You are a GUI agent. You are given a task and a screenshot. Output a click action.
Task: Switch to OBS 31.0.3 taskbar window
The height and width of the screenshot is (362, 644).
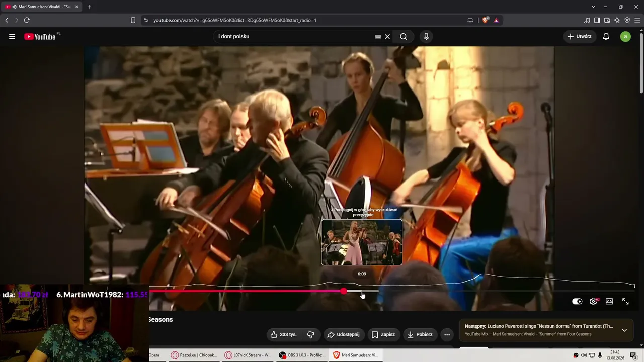click(302, 355)
